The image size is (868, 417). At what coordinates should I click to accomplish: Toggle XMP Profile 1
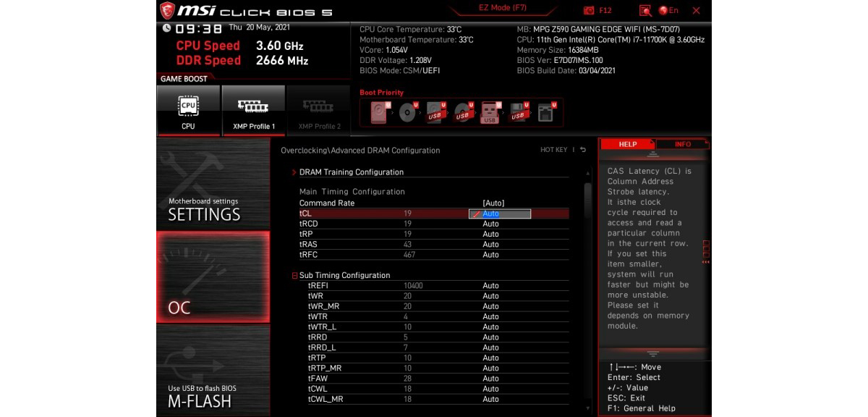(254, 109)
